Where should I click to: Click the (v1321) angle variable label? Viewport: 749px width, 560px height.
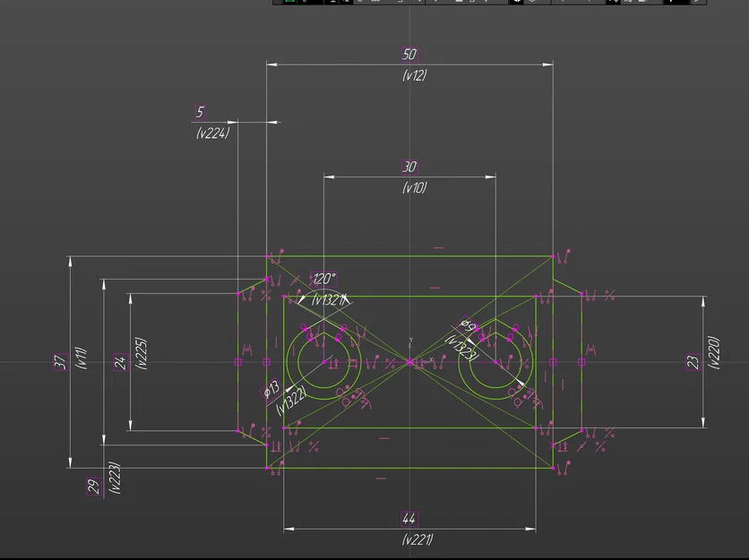click(x=329, y=299)
